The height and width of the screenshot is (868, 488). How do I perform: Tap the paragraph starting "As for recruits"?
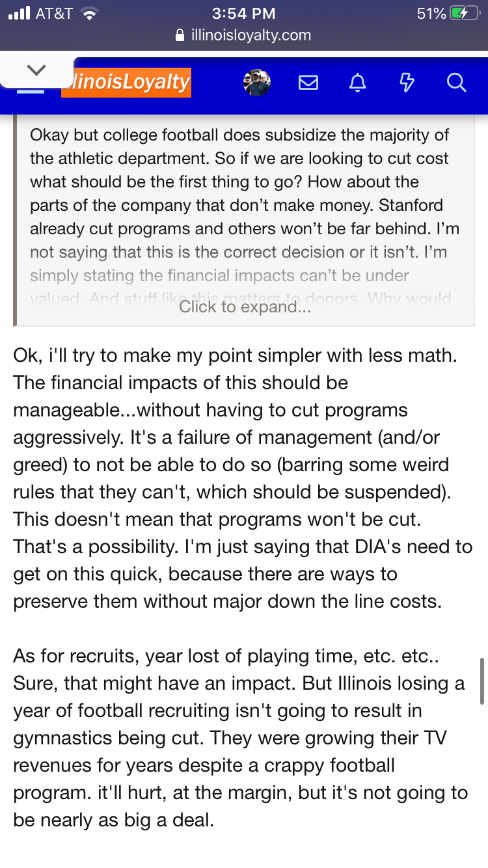tap(241, 729)
